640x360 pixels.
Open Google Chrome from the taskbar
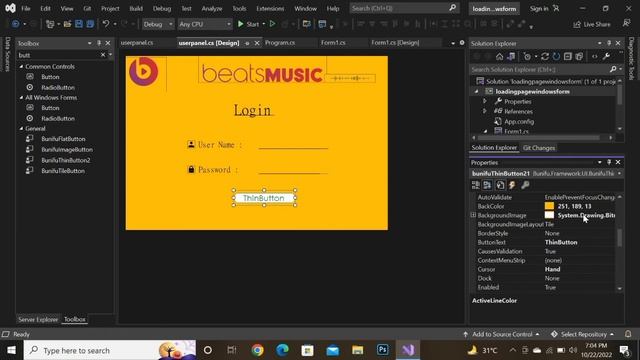tap(258, 350)
